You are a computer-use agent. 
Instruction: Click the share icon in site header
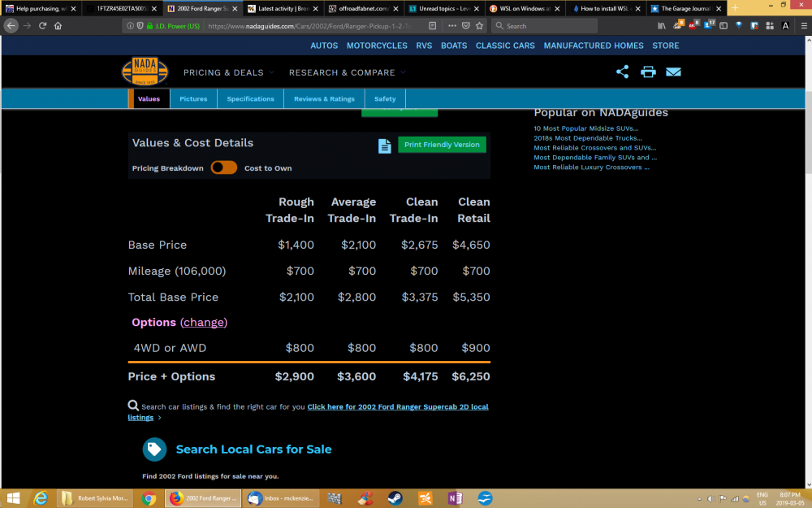click(x=622, y=72)
